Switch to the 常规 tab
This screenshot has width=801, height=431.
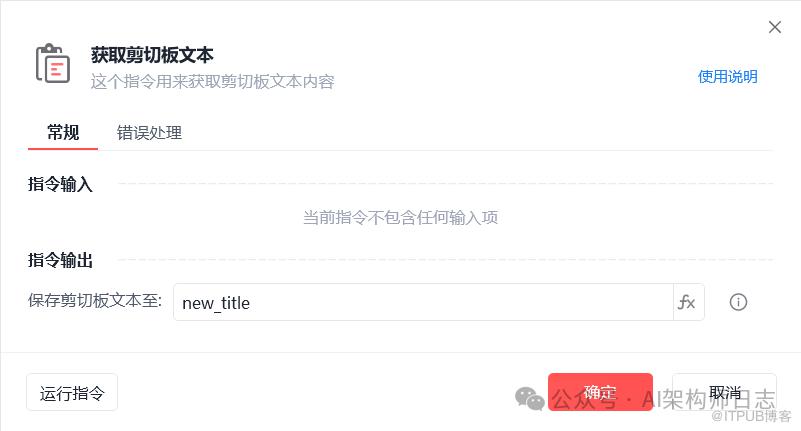coord(63,132)
